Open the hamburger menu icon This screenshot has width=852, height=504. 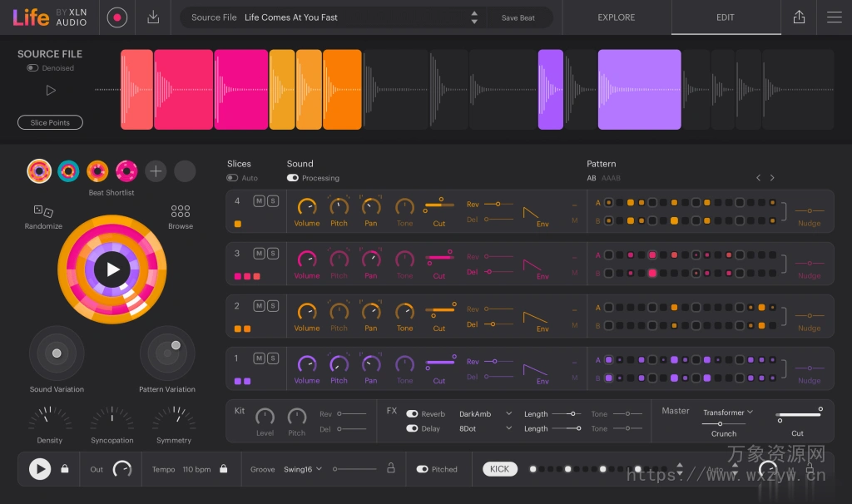[835, 17]
